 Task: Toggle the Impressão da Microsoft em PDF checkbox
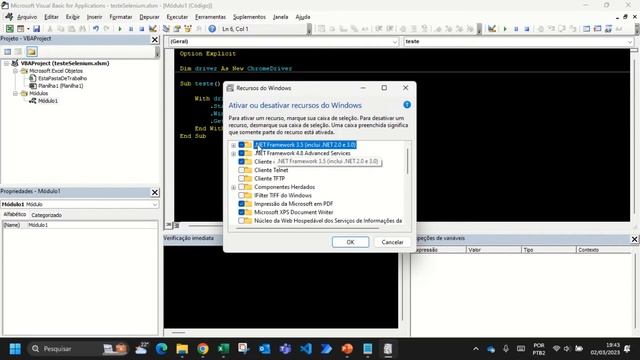coord(242,204)
